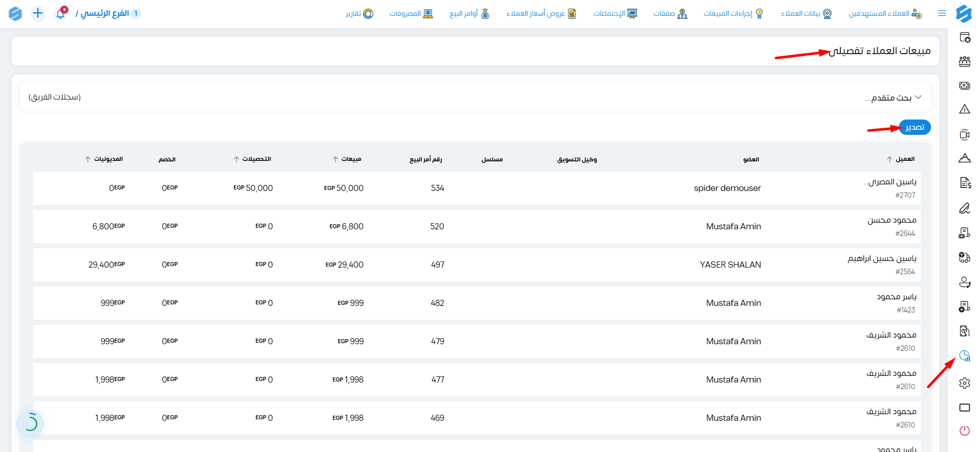This screenshot has height=452, width=980.
Task: Open the document refresh icon in sidebar
Action: tap(964, 331)
